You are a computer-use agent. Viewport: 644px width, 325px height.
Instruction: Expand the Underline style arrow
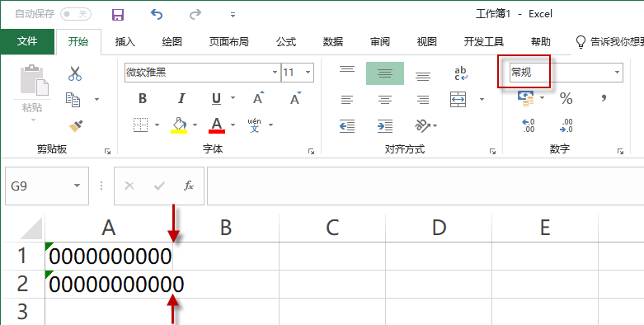[233, 98]
